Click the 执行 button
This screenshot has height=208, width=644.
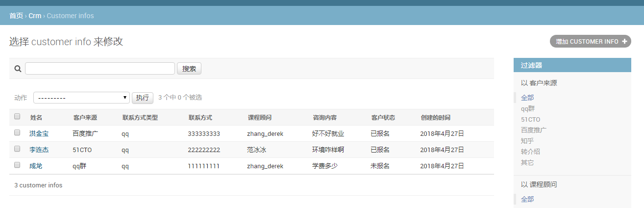point(143,98)
